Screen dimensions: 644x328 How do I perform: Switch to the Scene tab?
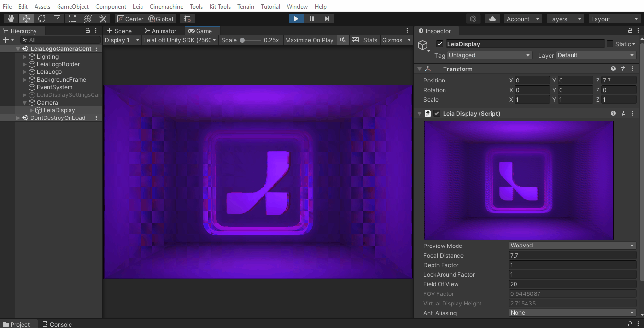click(119, 31)
